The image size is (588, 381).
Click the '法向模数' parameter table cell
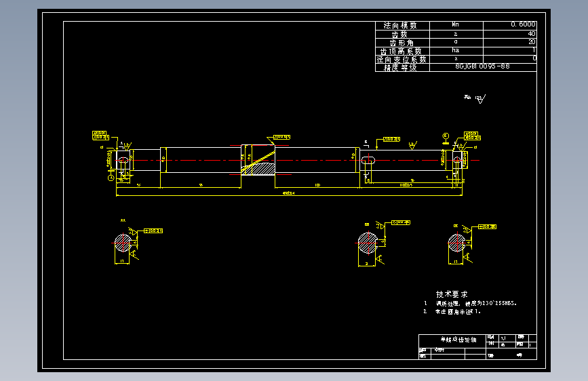tap(402, 26)
